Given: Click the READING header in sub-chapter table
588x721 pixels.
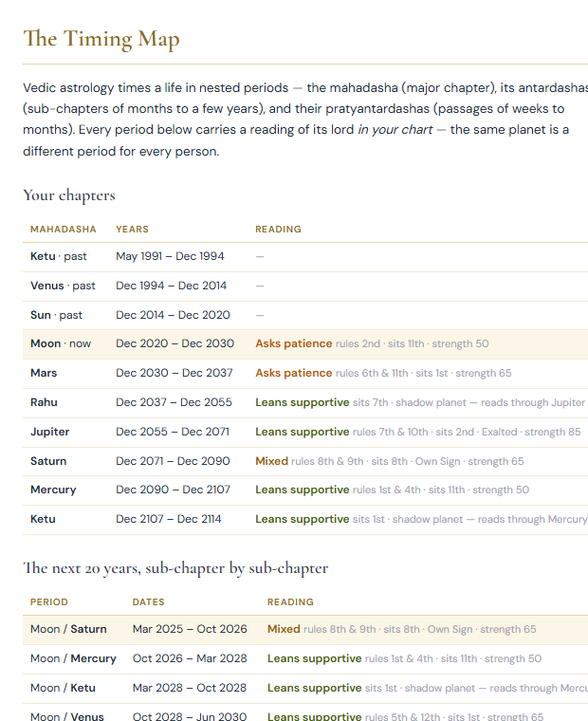Looking at the screenshot, I should [x=290, y=601].
